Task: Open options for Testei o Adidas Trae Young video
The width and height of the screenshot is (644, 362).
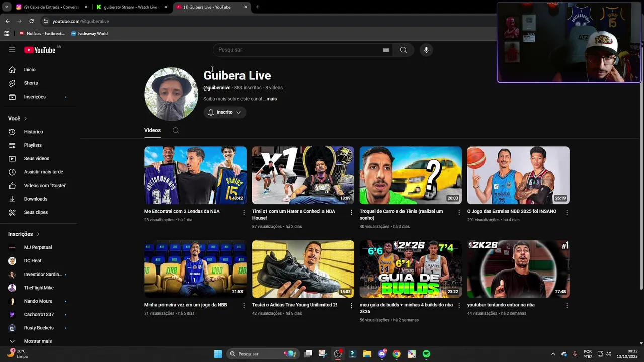Action: (x=352, y=306)
